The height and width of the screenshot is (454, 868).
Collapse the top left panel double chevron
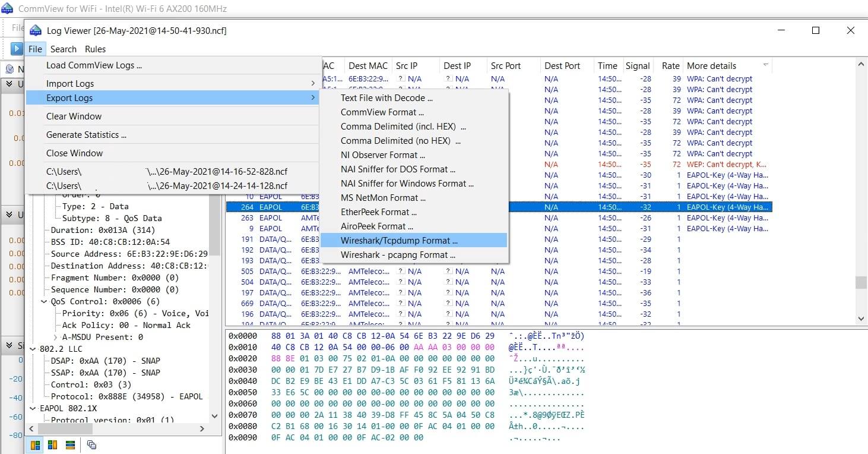[x=9, y=84]
